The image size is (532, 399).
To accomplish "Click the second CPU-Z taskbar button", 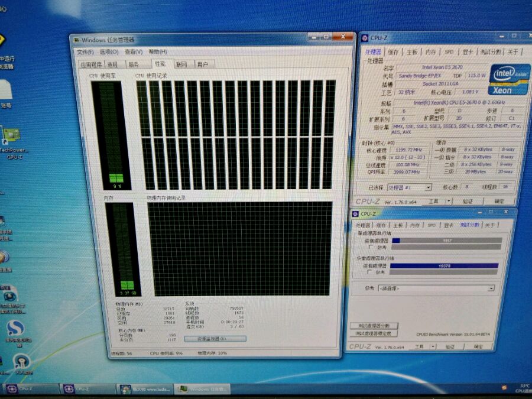I will [x=88, y=389].
